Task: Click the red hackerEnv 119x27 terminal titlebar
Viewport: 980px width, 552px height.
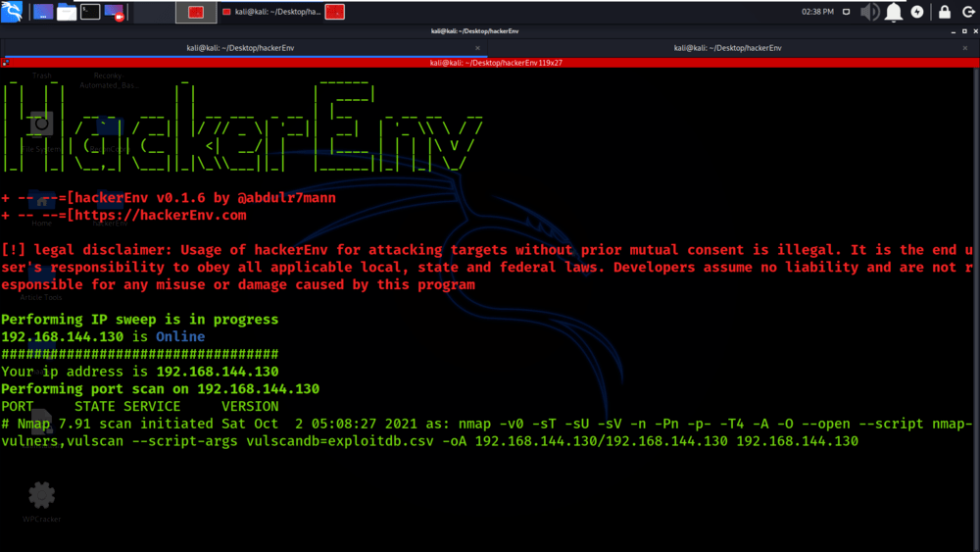Action: pyautogui.click(x=496, y=63)
